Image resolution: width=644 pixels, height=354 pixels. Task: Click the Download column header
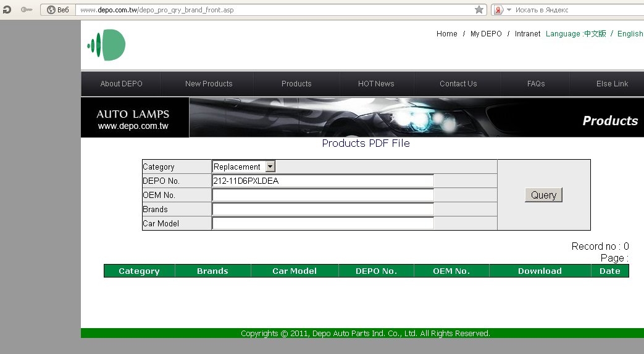click(x=540, y=271)
